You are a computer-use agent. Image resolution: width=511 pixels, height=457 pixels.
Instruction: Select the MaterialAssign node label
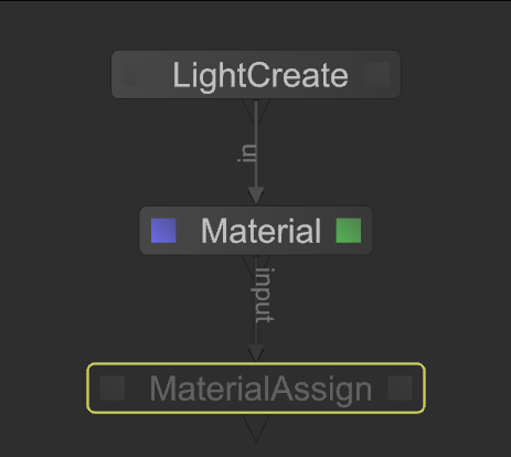261,389
